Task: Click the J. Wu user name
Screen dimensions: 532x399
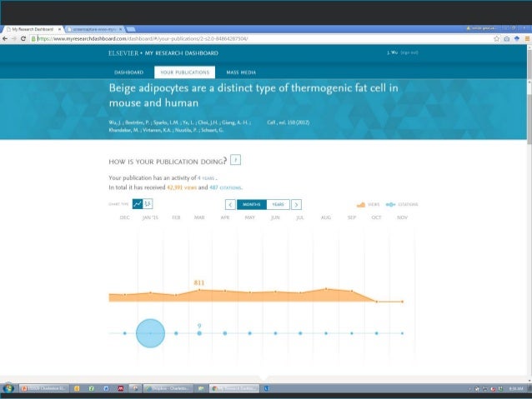Action: pyautogui.click(x=393, y=52)
